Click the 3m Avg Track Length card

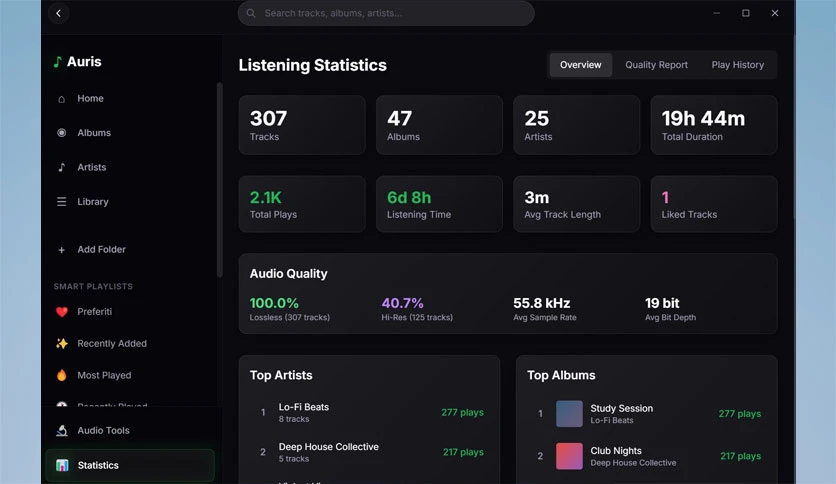pyautogui.click(x=576, y=204)
